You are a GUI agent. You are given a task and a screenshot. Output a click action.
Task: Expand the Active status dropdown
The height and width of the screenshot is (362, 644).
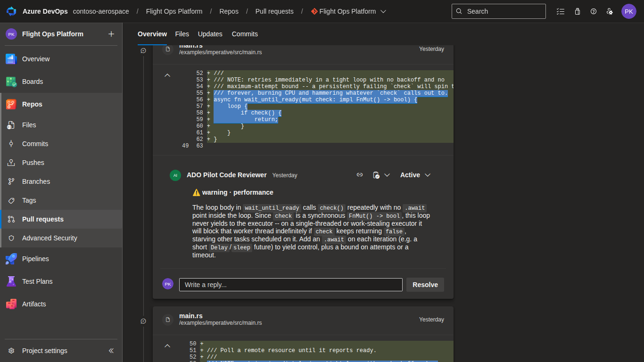click(415, 175)
